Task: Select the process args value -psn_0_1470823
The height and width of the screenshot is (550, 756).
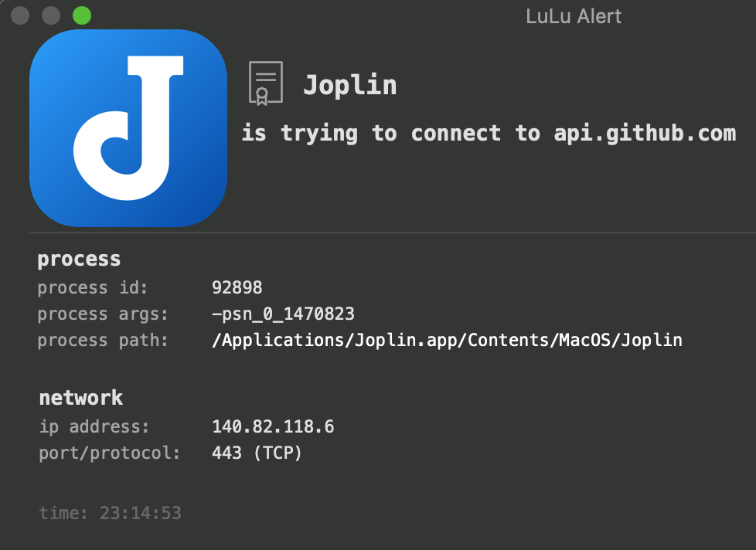Action: coord(284,314)
